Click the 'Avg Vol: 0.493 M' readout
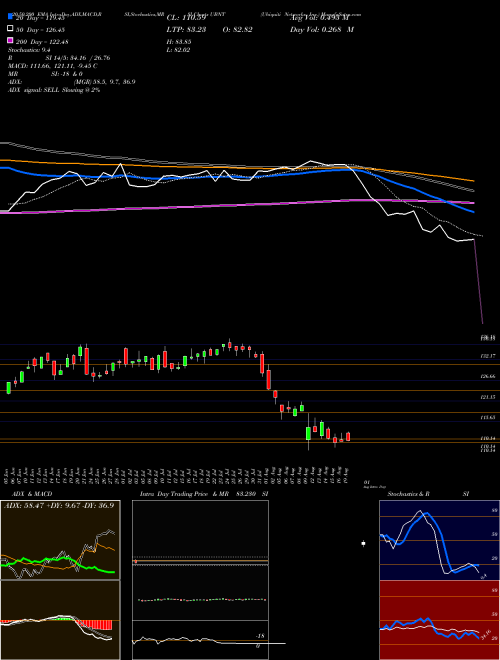Viewport: 500px width, 660px height. click(x=320, y=18)
